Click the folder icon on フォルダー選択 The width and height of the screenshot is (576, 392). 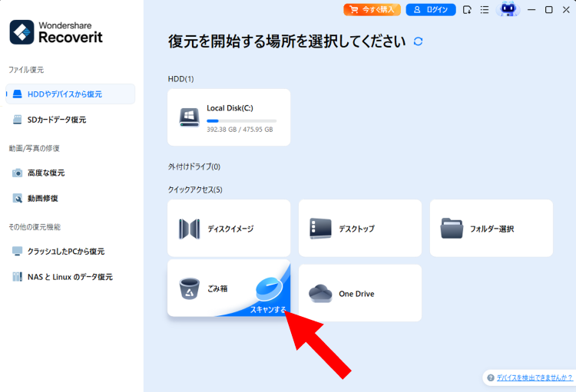452,229
